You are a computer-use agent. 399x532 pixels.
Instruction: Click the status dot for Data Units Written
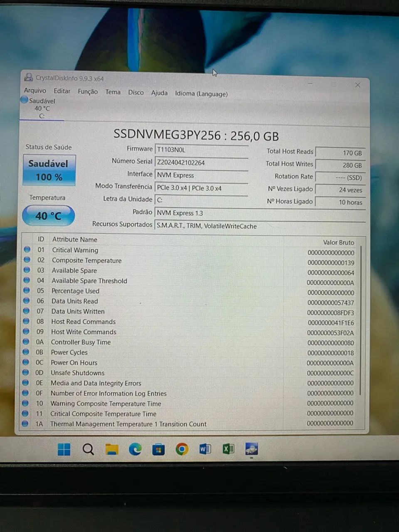click(x=27, y=311)
